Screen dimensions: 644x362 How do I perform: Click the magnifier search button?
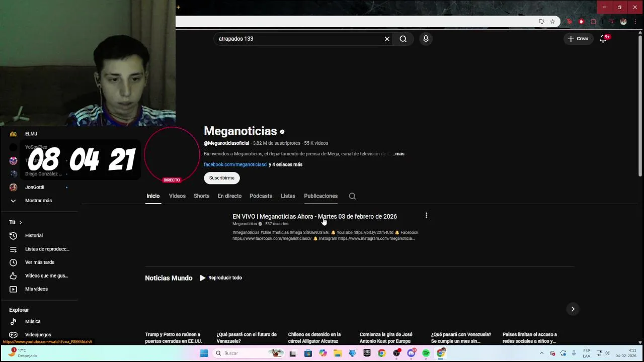(x=403, y=39)
